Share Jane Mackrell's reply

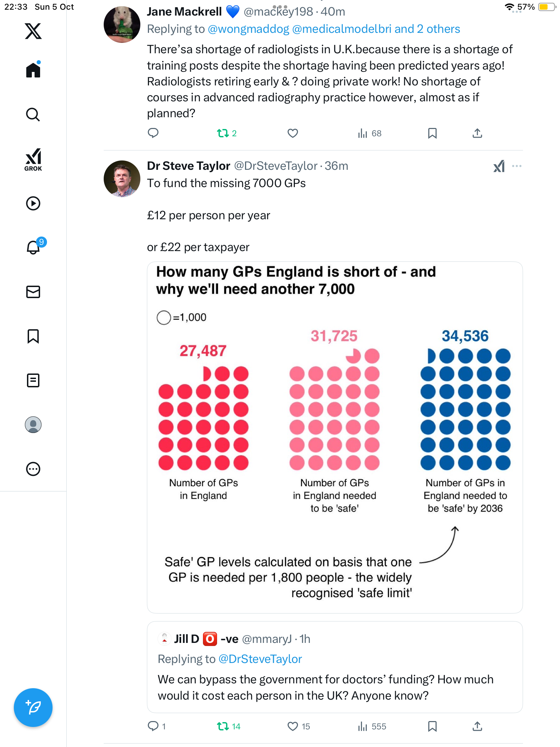click(x=477, y=133)
